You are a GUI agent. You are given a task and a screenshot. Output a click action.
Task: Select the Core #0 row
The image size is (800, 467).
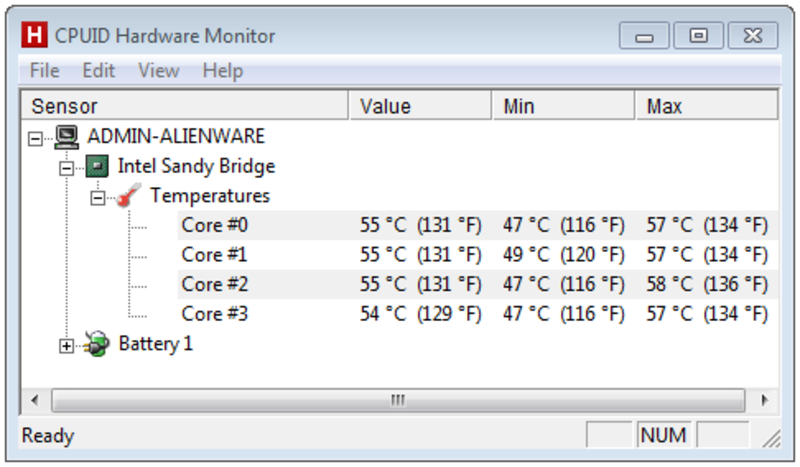click(x=478, y=225)
